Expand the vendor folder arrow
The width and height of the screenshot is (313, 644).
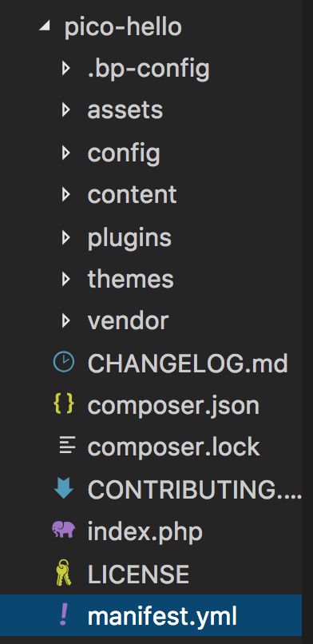pos(65,320)
